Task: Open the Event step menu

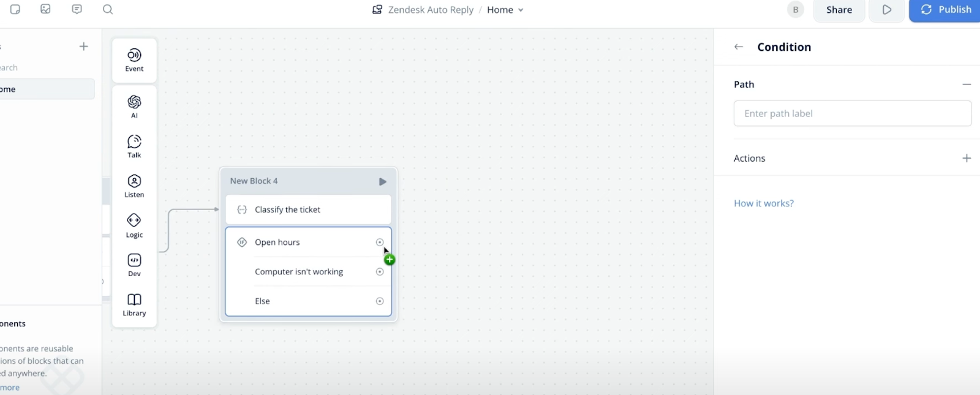Action: [x=134, y=60]
